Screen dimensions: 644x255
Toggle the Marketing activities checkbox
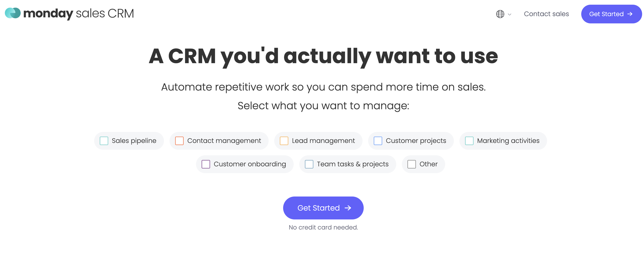[469, 141]
